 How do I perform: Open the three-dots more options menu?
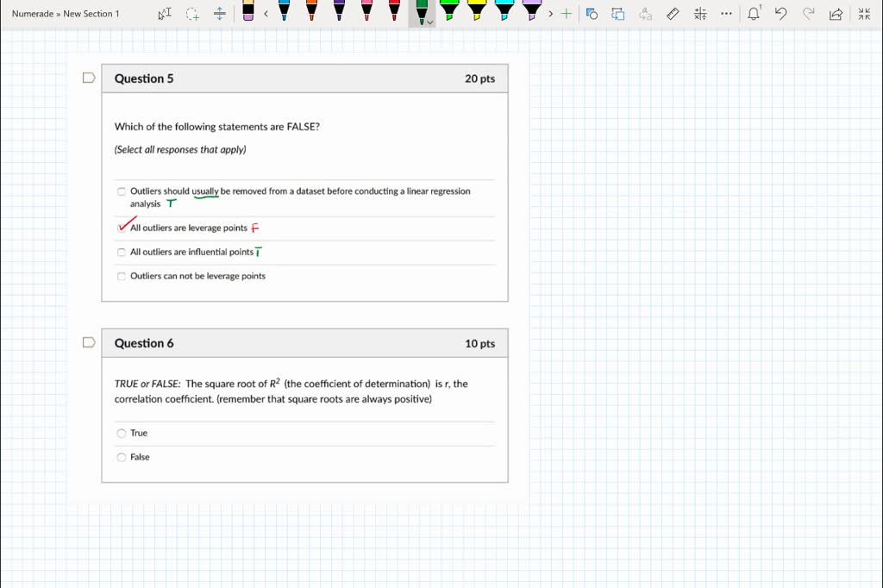(x=726, y=14)
